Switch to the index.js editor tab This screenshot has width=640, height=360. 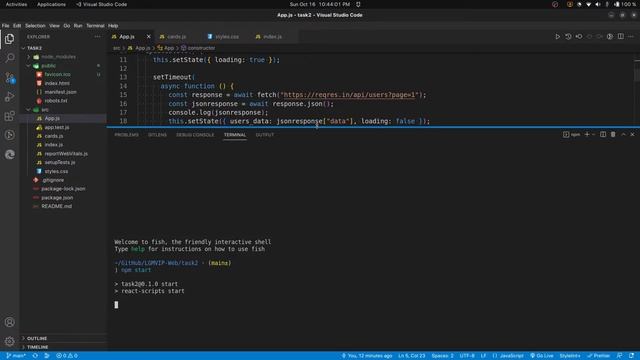pos(272,37)
